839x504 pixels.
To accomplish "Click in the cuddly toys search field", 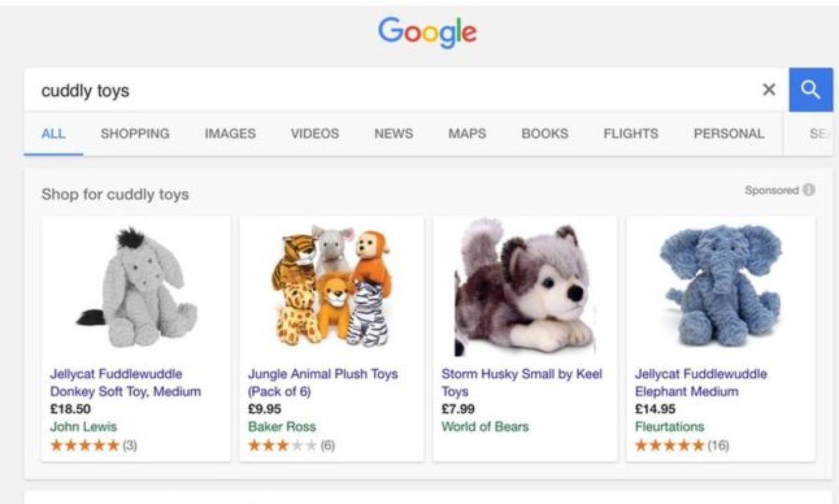I will pyautogui.click(x=392, y=90).
